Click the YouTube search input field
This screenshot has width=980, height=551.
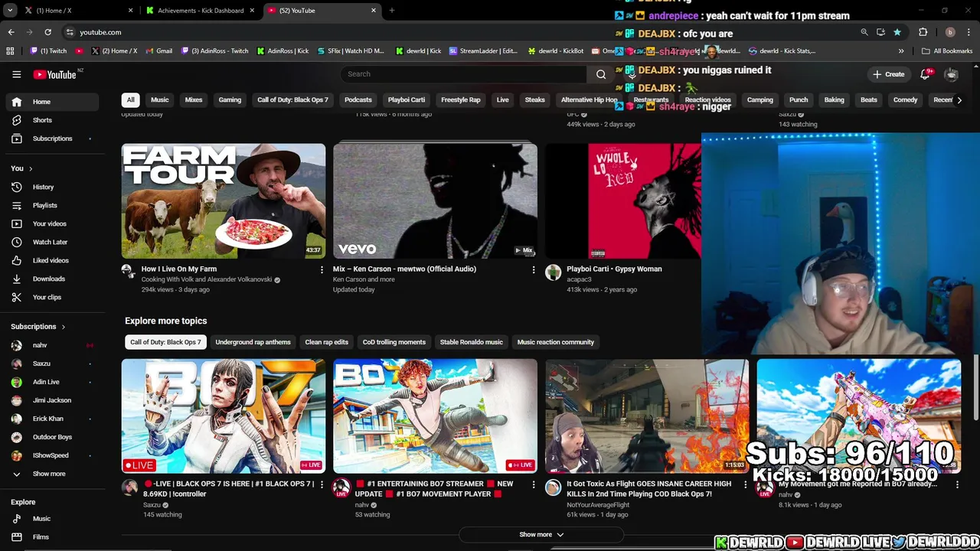coord(463,74)
